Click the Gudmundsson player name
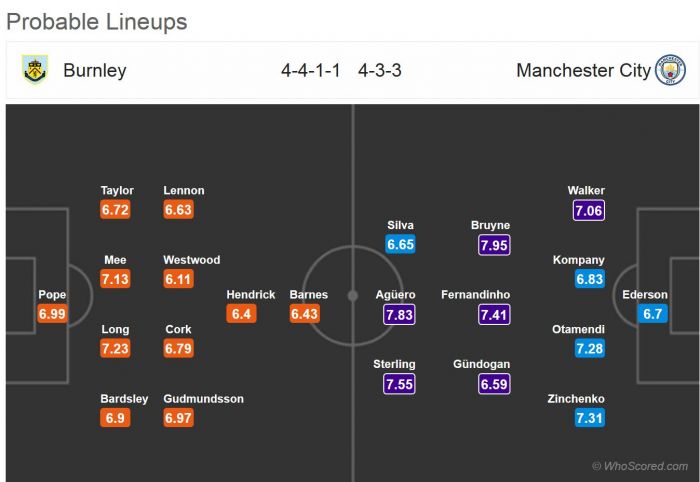700x482 pixels. point(204,399)
